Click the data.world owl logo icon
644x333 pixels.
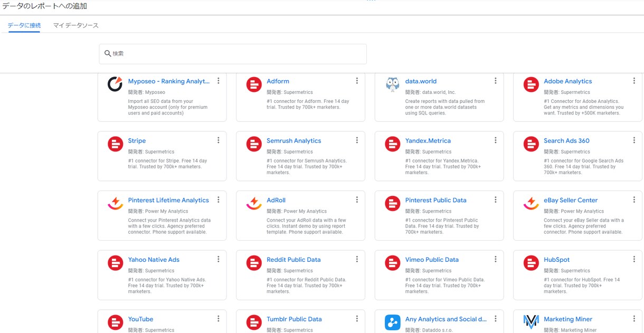[x=392, y=84]
